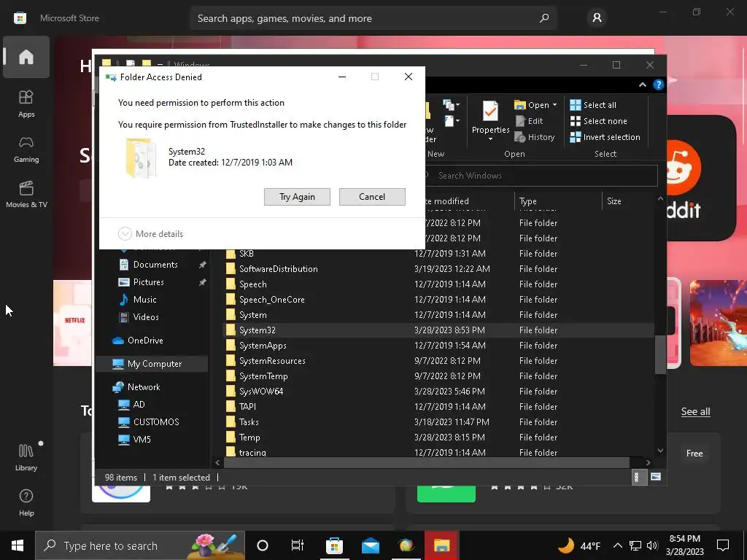The image size is (747, 560).
Task: Open Mail app from taskbar
Action: point(370,545)
